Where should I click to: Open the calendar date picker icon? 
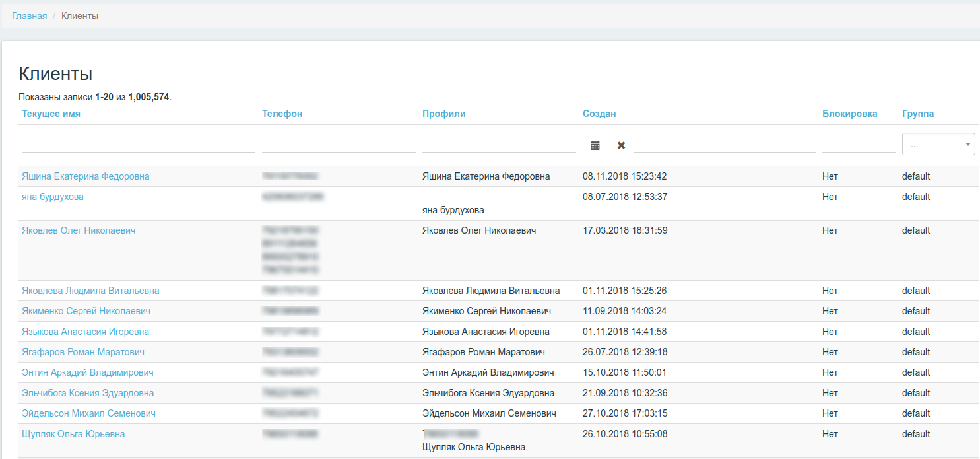coord(595,145)
